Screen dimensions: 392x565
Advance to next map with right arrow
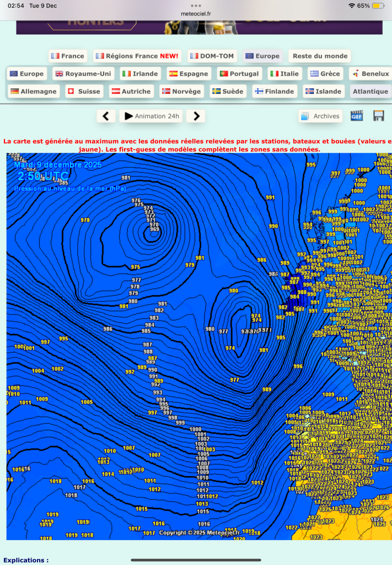[x=196, y=116]
